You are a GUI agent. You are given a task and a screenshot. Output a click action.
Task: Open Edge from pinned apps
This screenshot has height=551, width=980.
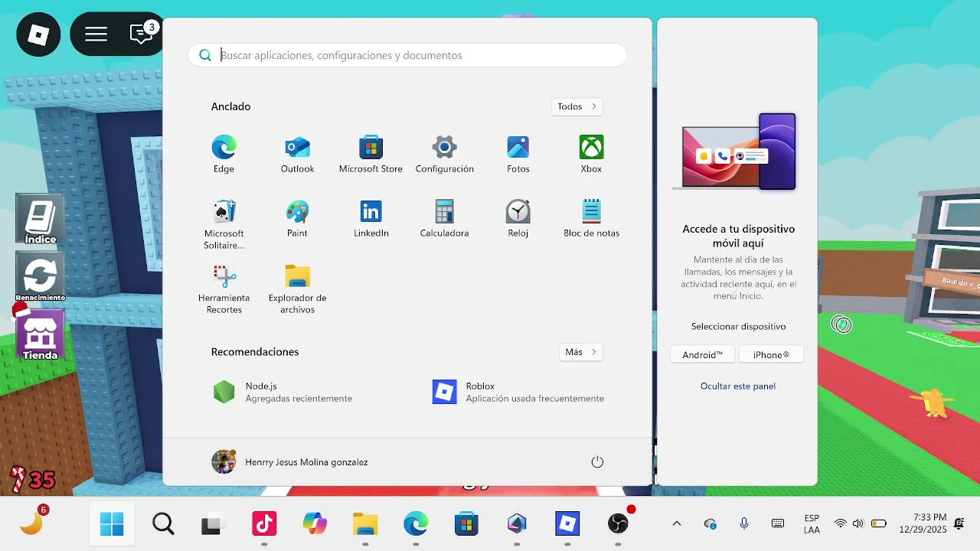(224, 154)
